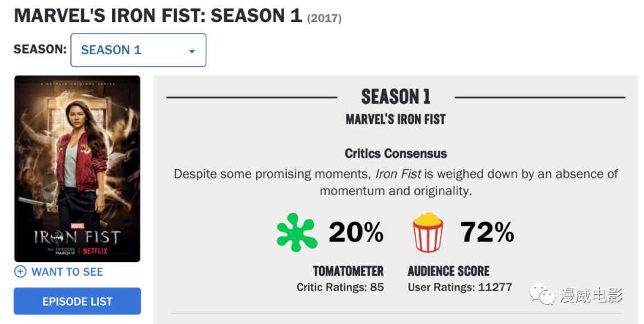
Task: Click the Netflix logo on the poster
Action: click(x=95, y=251)
